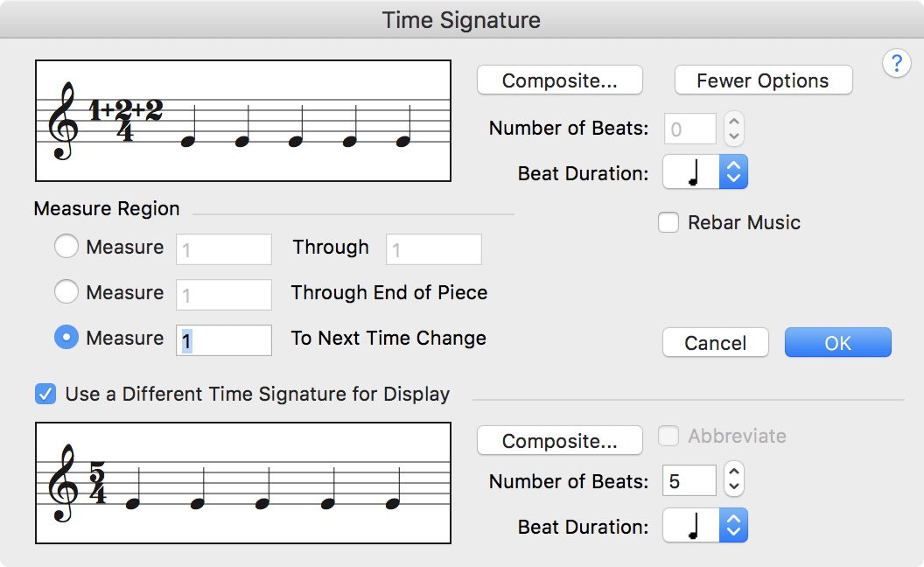Click the quarter note icon in upper Beat Duration
The height and width of the screenshot is (567, 924).
(x=693, y=174)
